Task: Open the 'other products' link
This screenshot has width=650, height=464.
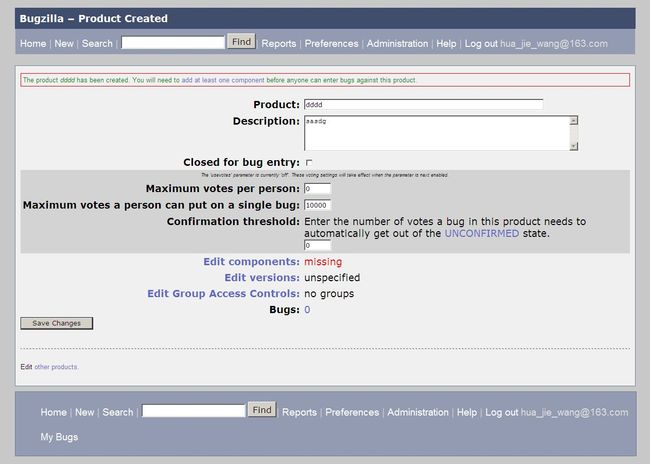Action: click(x=56, y=367)
